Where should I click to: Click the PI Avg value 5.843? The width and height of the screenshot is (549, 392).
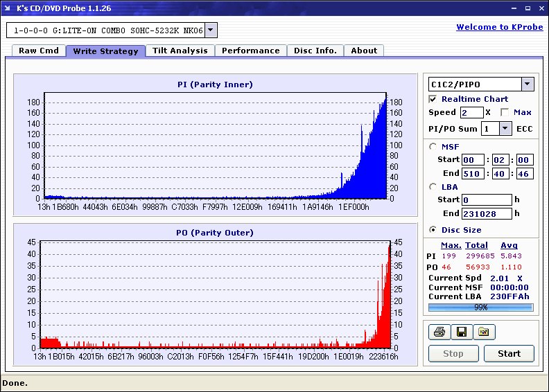click(511, 256)
